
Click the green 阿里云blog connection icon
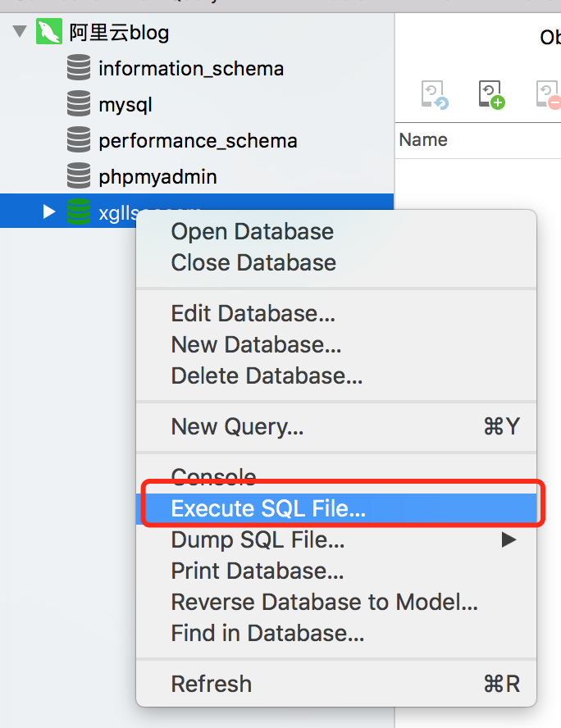pyautogui.click(x=48, y=32)
